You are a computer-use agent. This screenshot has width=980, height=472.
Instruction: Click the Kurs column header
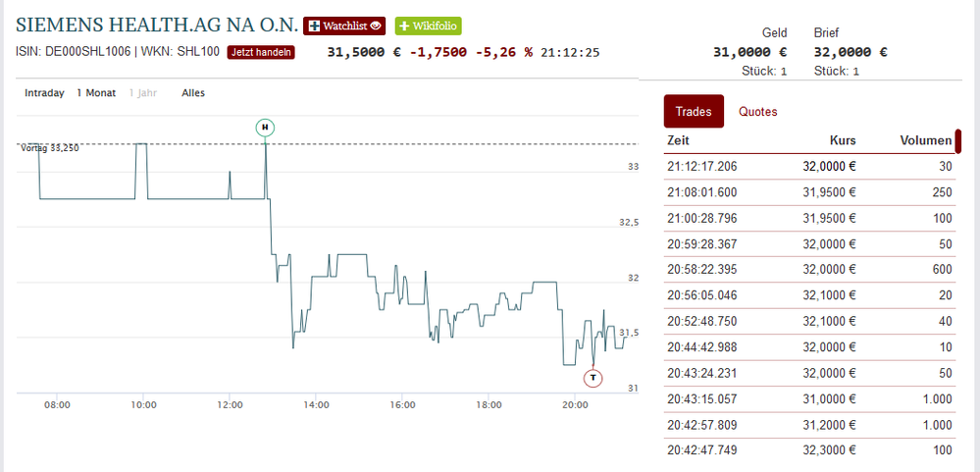pyautogui.click(x=843, y=140)
